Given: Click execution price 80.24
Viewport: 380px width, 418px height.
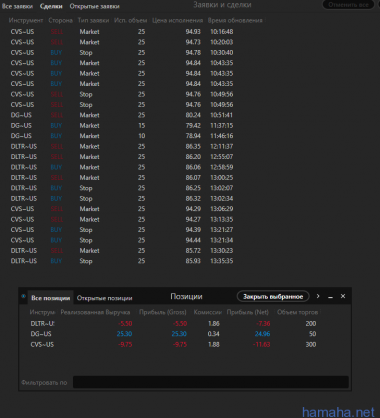Looking at the screenshot, I should tap(193, 115).
